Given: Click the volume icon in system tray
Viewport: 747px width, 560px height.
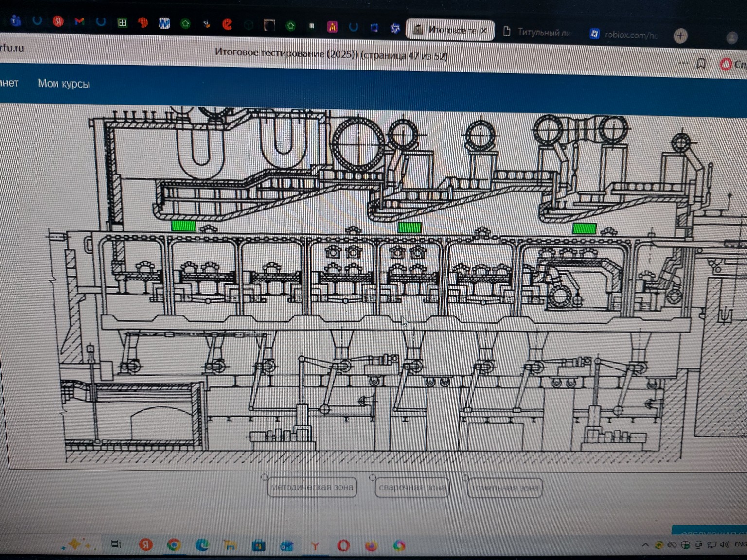Looking at the screenshot, I should coord(725,544).
